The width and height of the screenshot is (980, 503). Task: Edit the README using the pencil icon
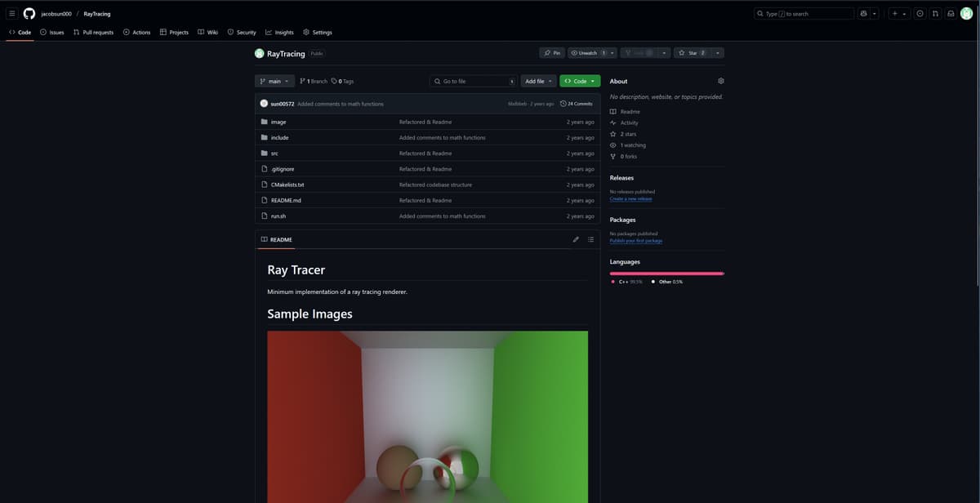tap(576, 239)
